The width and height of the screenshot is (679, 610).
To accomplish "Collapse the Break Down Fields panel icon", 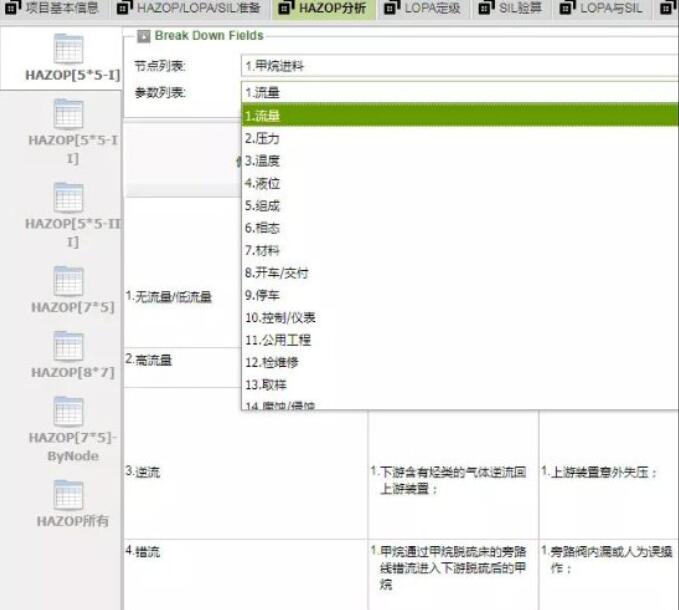I will [x=143, y=36].
